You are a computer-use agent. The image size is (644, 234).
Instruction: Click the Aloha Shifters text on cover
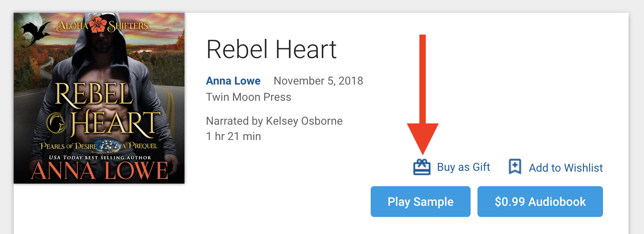point(102,26)
